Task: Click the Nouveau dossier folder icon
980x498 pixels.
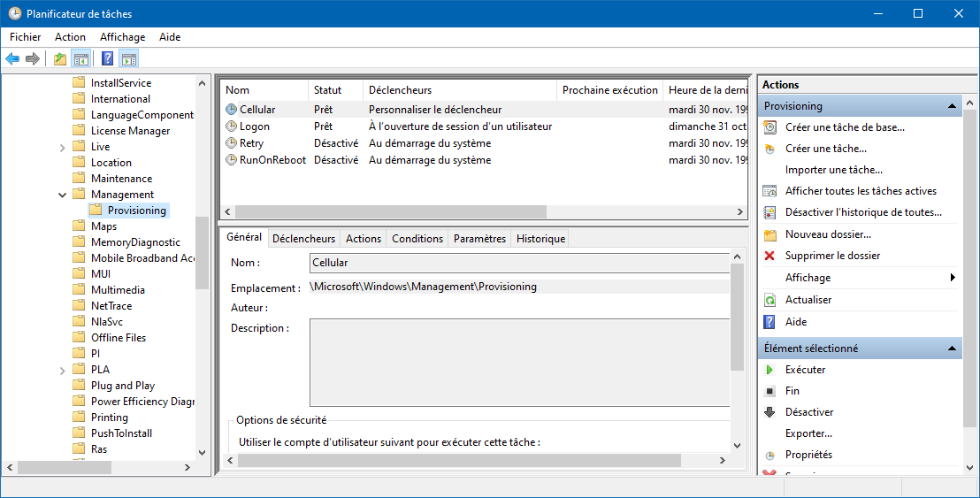Action: (x=770, y=235)
